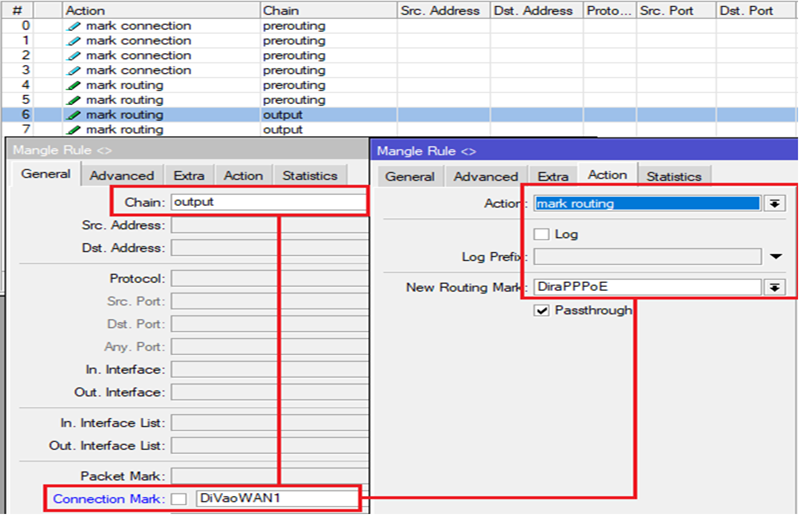800x515 pixels.
Task: Click the Chain input field
Action: click(267, 202)
